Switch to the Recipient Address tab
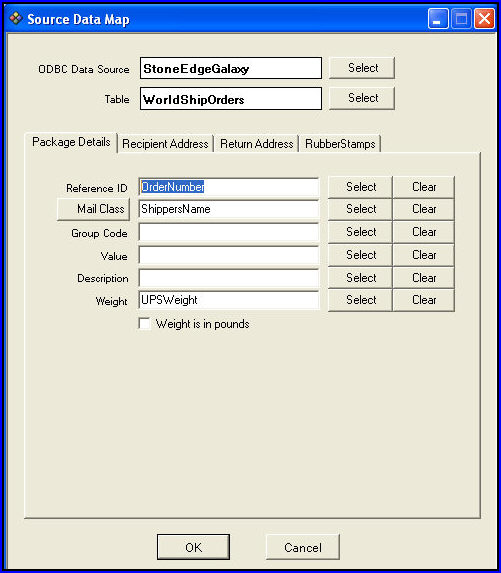The image size is (501, 573). tap(165, 144)
